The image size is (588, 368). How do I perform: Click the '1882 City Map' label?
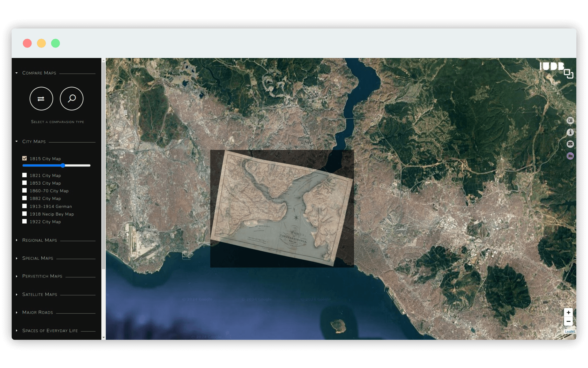[x=45, y=198]
